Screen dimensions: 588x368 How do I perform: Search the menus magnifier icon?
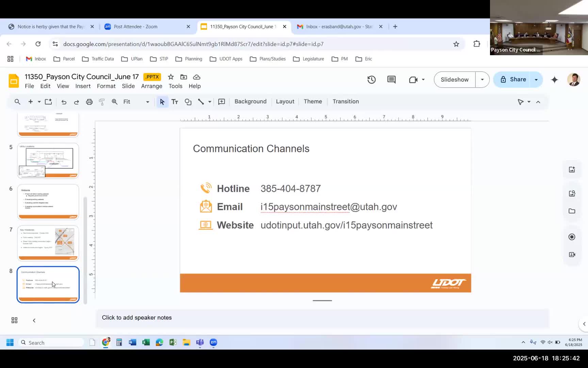coord(17,102)
